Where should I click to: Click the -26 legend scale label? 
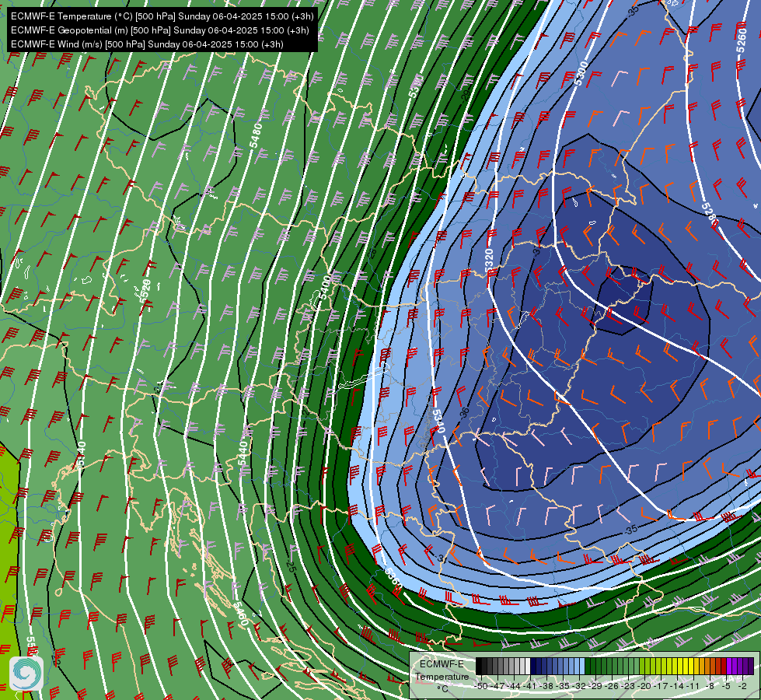point(612,686)
